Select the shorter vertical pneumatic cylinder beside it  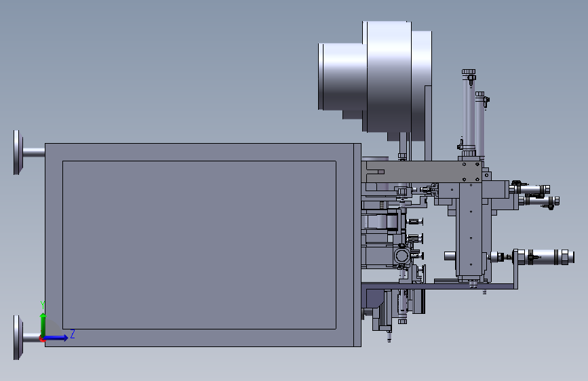coord(479,125)
